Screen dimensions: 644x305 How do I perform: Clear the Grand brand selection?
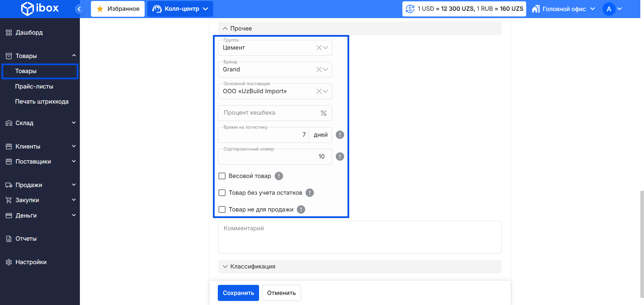[319, 69]
